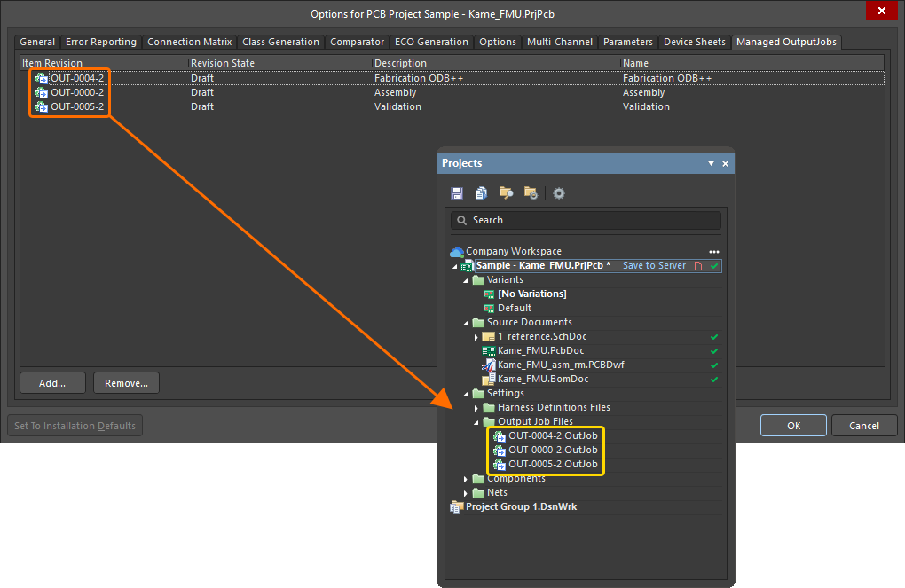This screenshot has height=588, width=905.
Task: Switch to the Error Reporting tab
Action: point(100,42)
